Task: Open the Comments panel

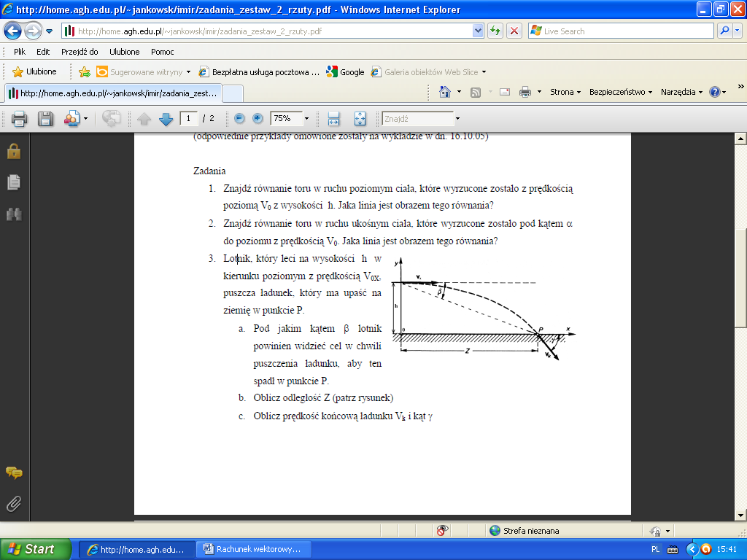Action: coord(14,472)
